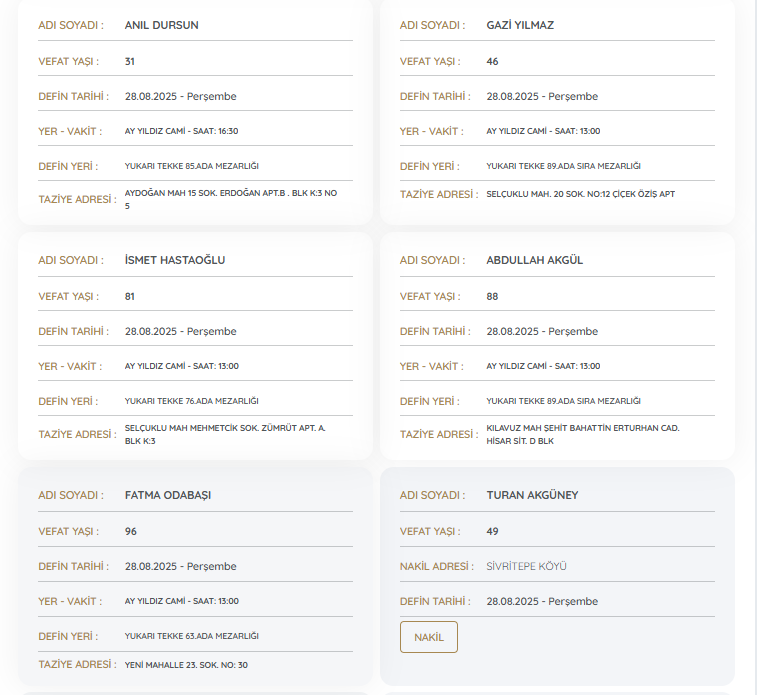Click the YUKARI TEKKE 76.ADA MEZARLIĞI burial place

click(x=191, y=401)
